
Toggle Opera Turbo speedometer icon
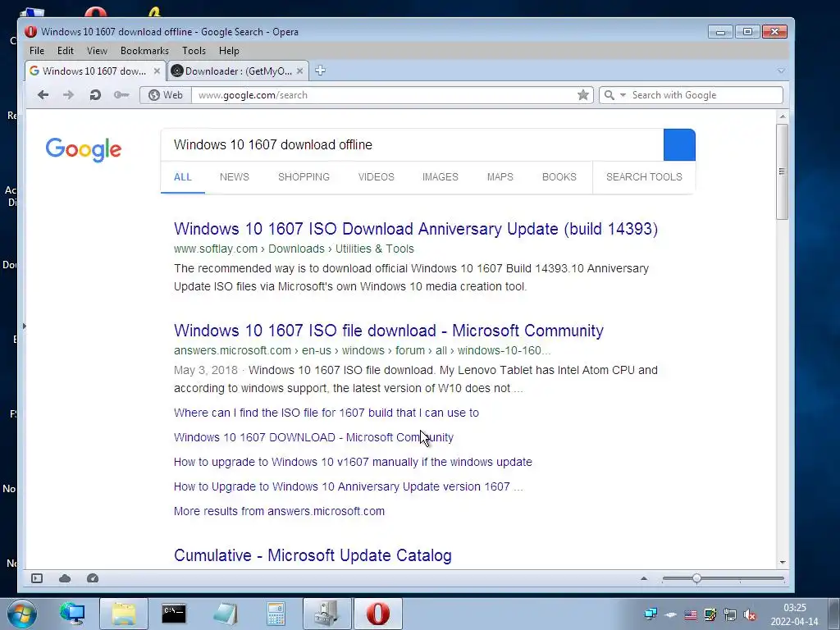[x=93, y=578]
